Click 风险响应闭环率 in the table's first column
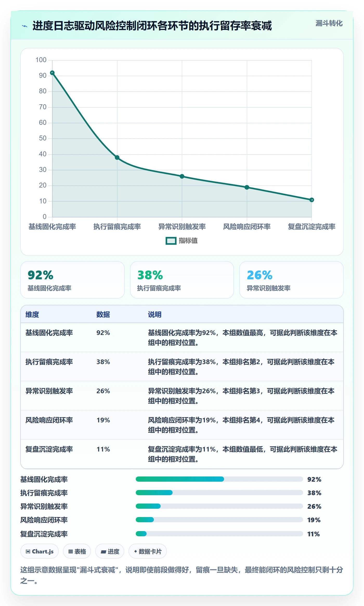This screenshot has height=606, width=364. pyautogui.click(x=49, y=420)
